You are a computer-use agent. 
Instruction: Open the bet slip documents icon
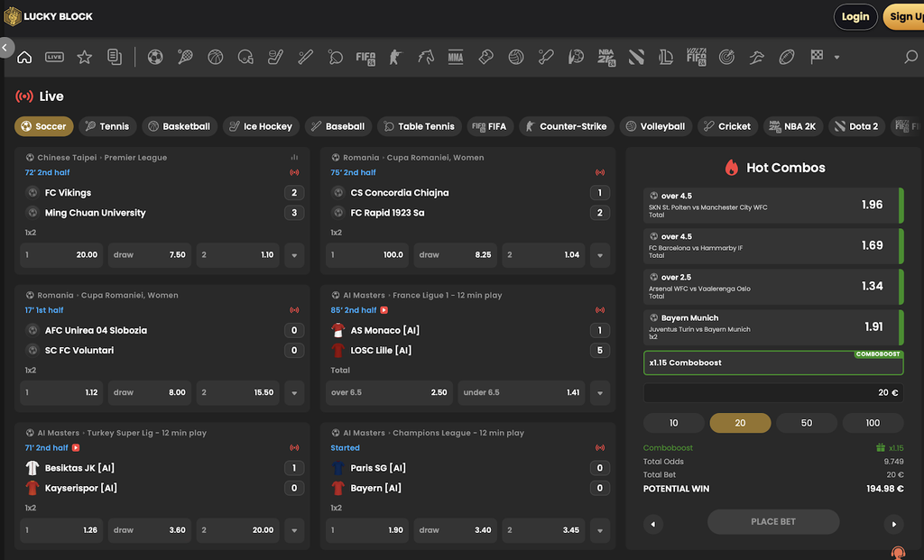pyautogui.click(x=114, y=57)
